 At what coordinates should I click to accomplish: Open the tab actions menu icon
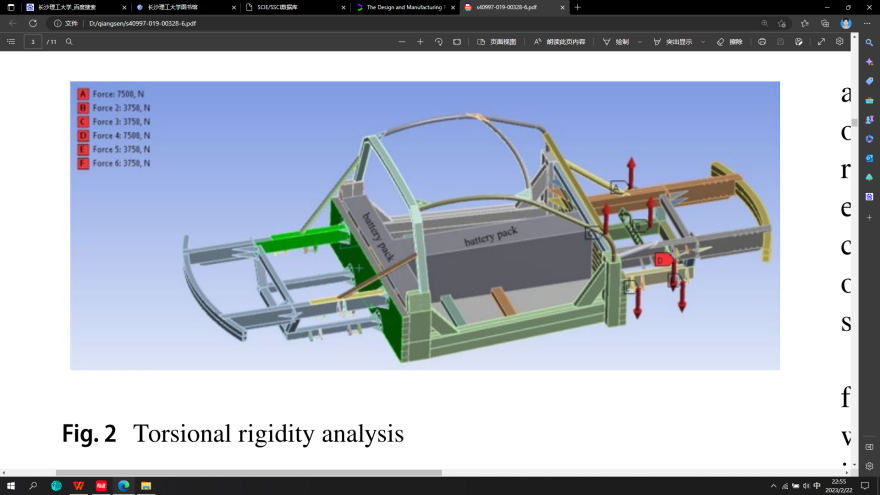point(11,7)
